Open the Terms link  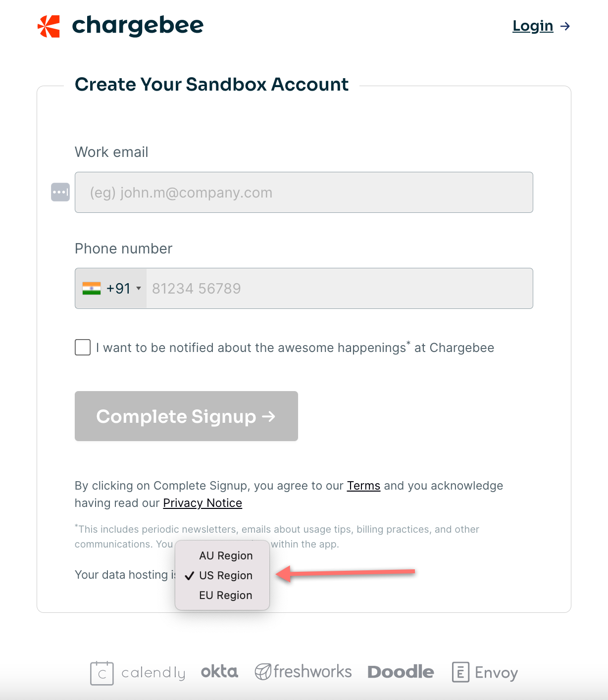[x=363, y=486]
